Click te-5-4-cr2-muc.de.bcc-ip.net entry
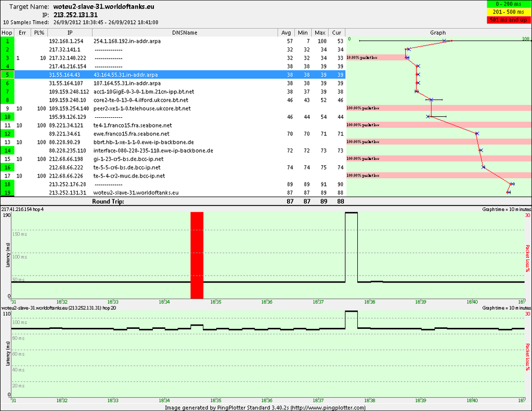 (129, 176)
